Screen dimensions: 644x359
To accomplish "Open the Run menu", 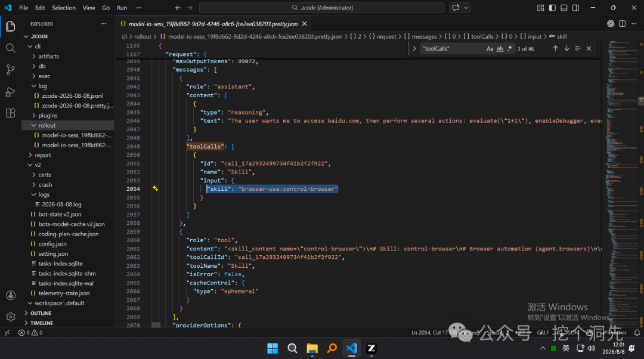I will point(122,7).
